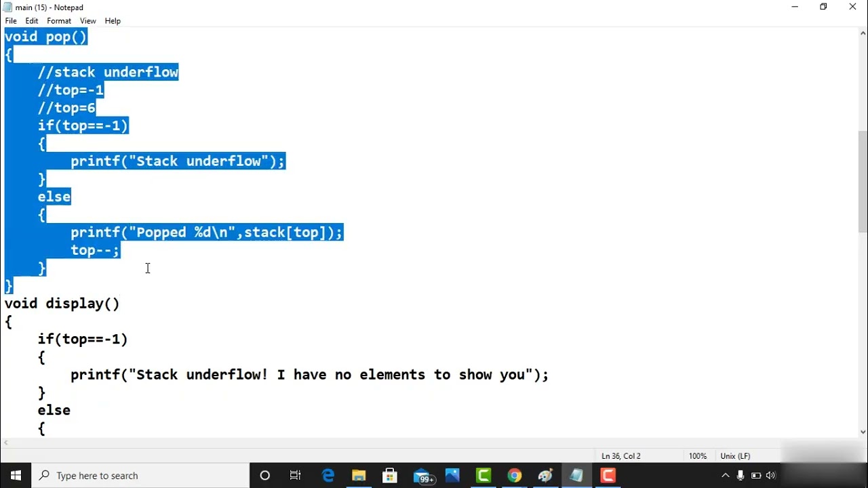The height and width of the screenshot is (488, 868).
Task: Click the "//top=-1" comment line
Action: [71, 89]
